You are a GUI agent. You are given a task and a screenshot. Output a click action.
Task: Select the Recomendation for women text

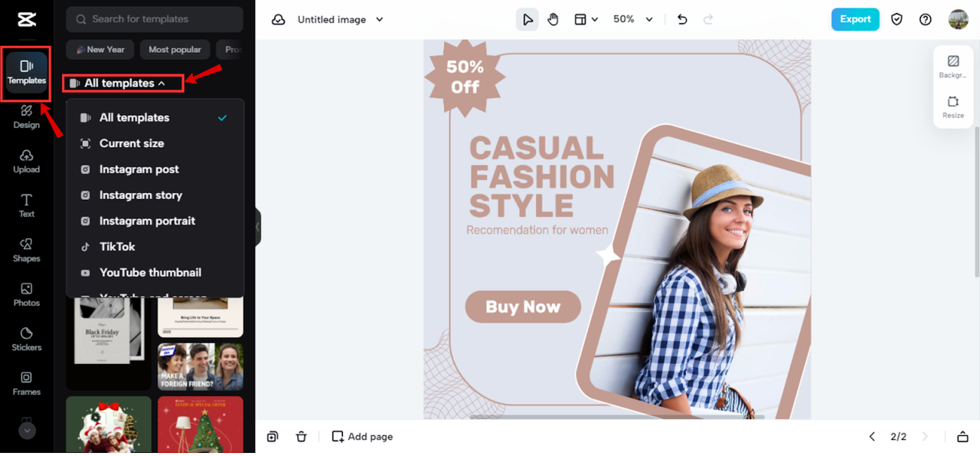(537, 230)
